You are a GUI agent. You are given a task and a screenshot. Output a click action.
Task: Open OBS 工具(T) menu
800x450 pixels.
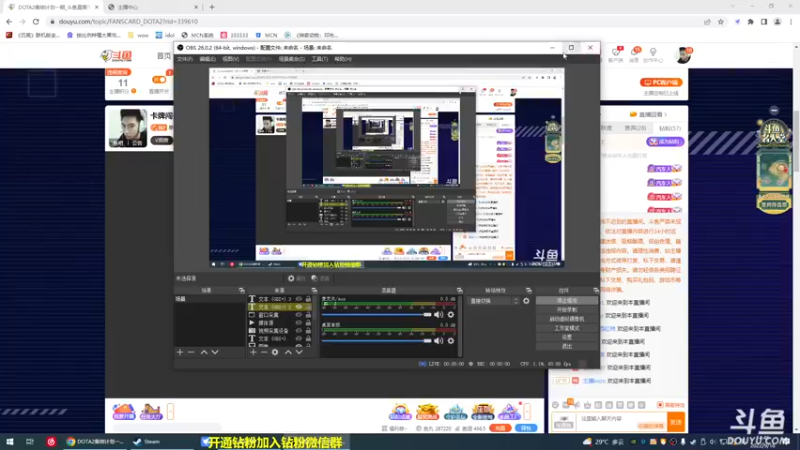[320, 59]
